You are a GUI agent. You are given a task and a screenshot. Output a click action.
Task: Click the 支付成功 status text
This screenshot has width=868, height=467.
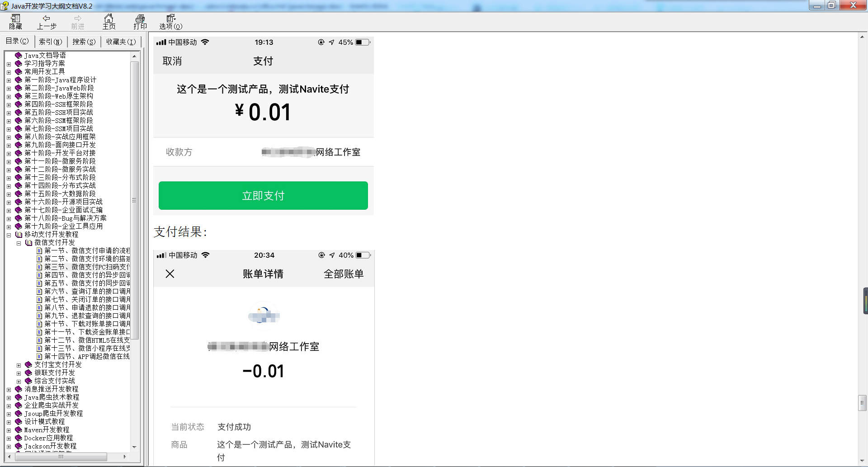pos(234,427)
